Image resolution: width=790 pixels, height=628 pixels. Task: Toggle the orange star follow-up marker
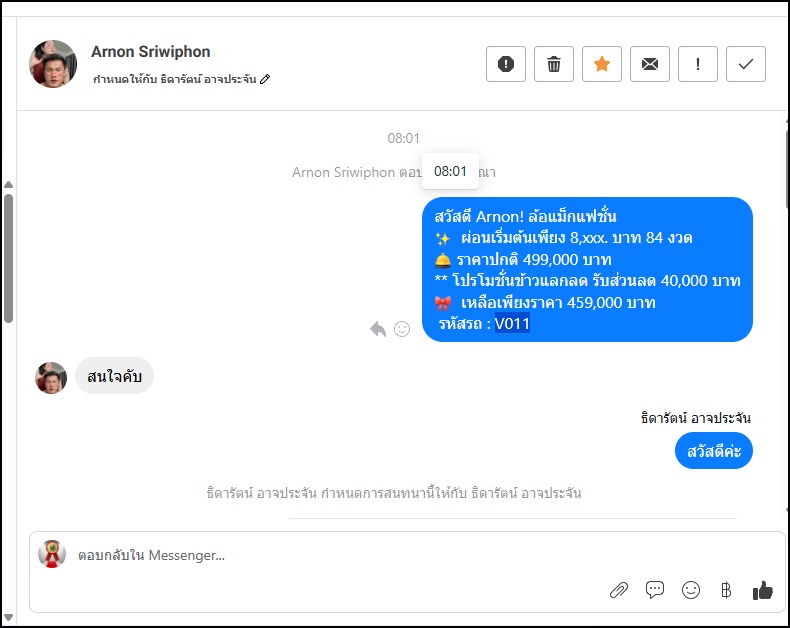[602, 64]
